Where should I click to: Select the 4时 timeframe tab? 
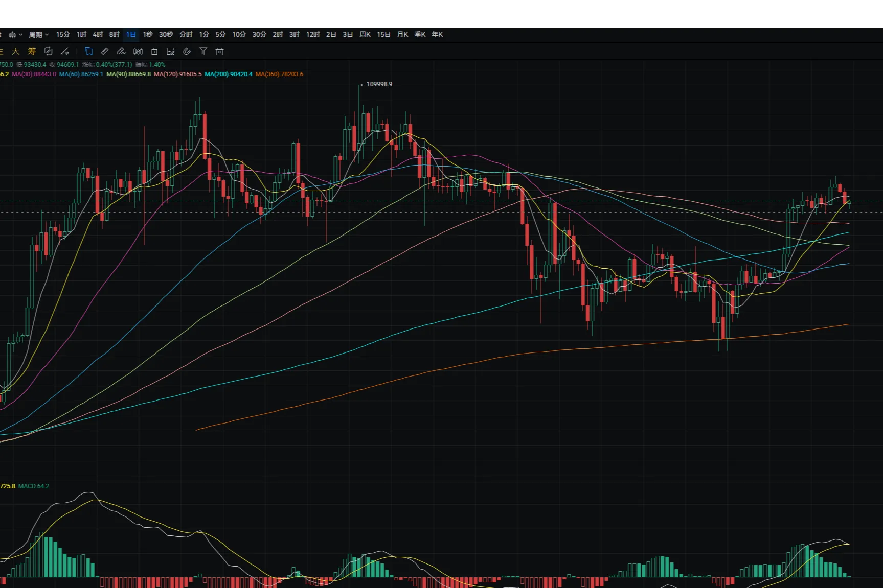98,35
